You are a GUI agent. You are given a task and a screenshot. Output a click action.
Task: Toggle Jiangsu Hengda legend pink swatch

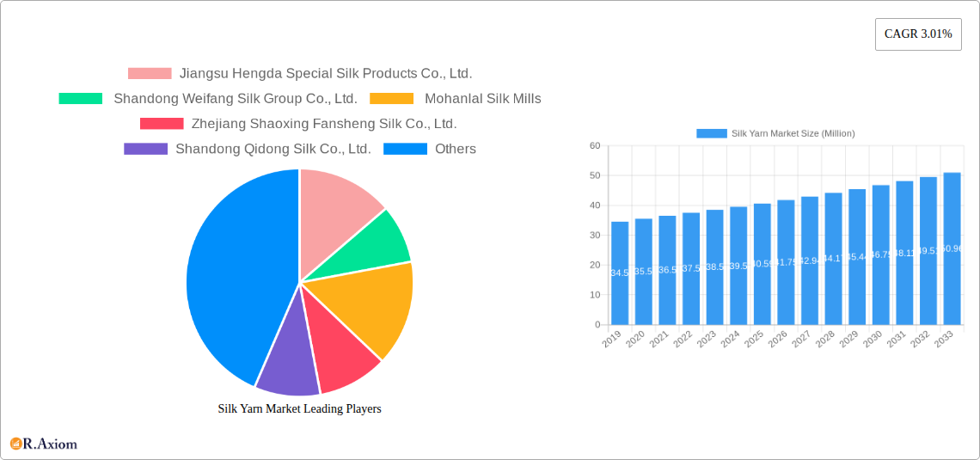pos(150,74)
